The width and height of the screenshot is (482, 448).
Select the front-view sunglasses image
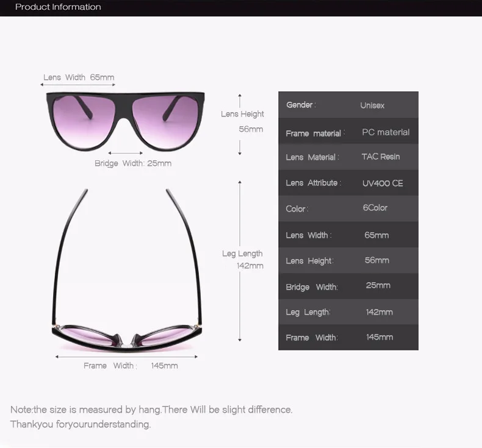tap(126, 121)
